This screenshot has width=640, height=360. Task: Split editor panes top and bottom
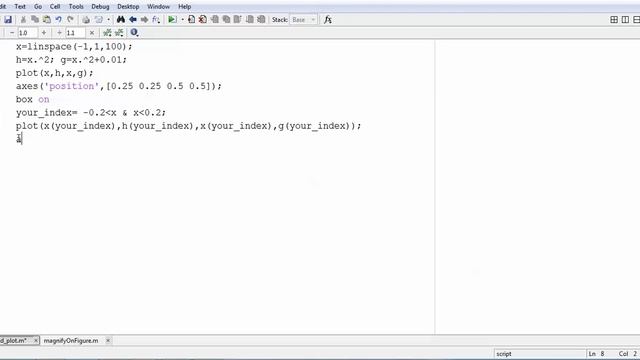tap(636, 20)
